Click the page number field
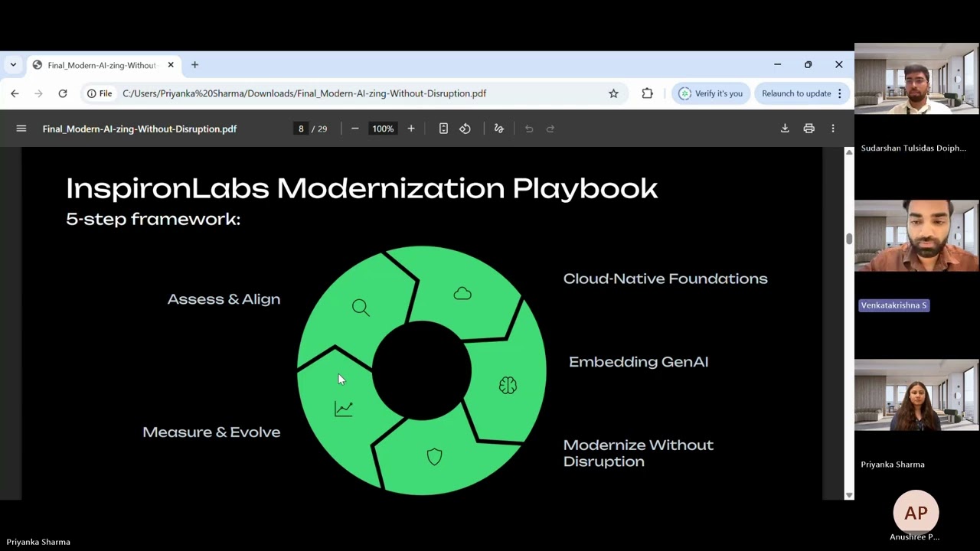 click(301, 129)
